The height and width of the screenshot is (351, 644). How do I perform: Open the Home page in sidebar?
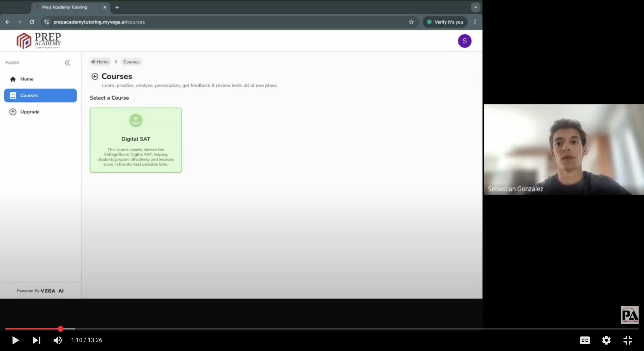click(x=27, y=79)
